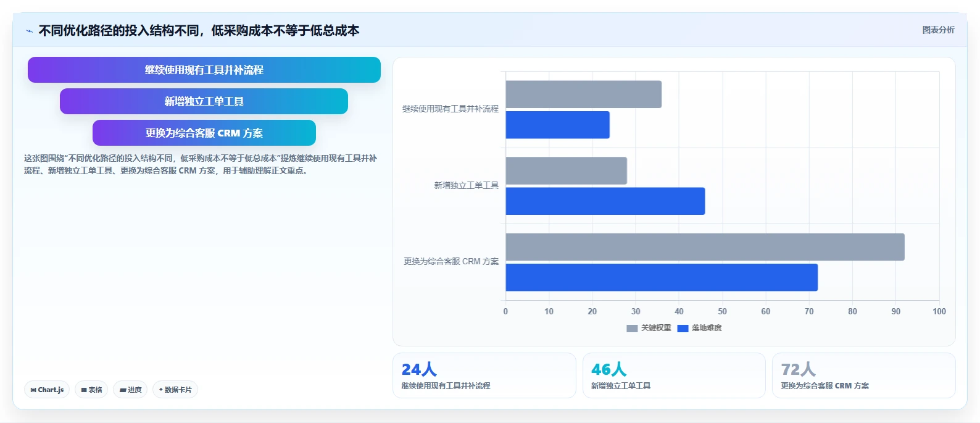The image size is (980, 423).
Task: Click gray bar for 新增独立工单工具
Action: pyautogui.click(x=567, y=170)
